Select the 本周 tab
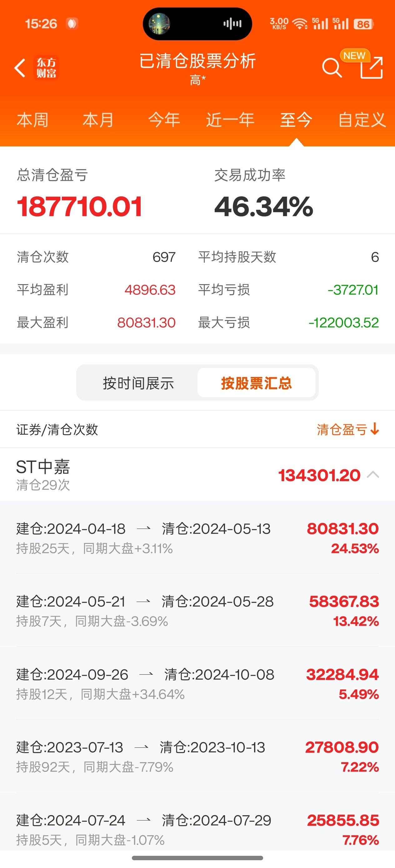395x868 pixels. [33, 120]
